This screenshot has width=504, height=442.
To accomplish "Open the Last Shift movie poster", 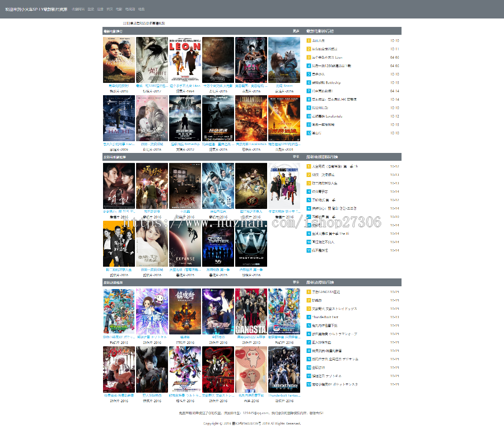I will [152, 60].
